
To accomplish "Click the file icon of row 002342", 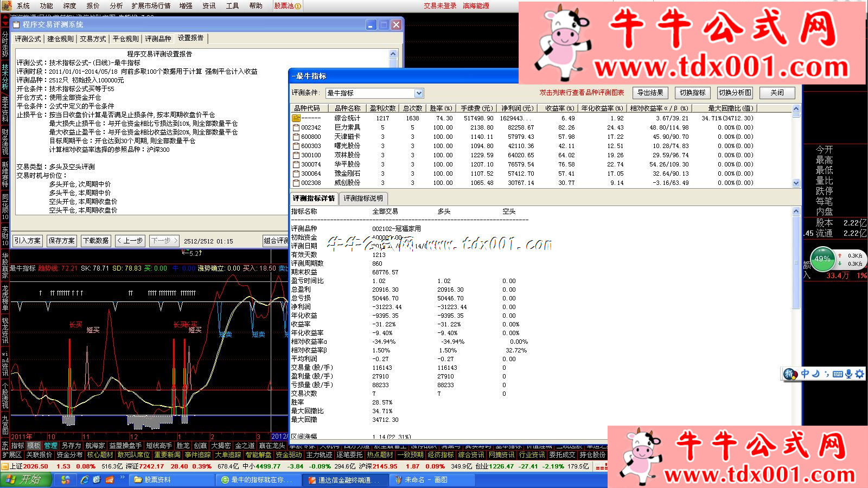I will point(296,127).
